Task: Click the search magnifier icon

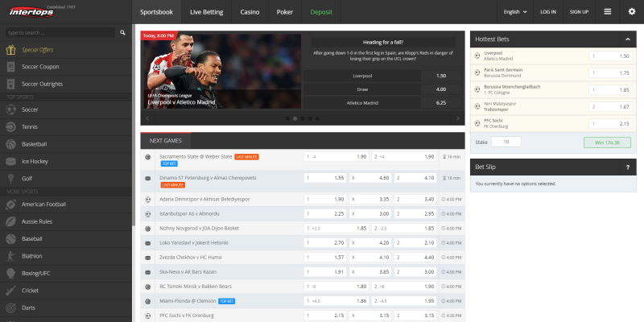Action: (122, 32)
